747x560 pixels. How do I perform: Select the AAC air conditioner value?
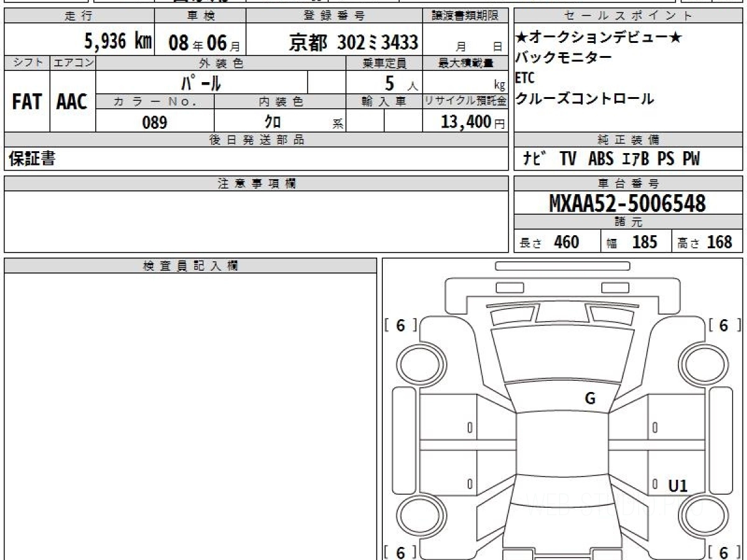point(72,102)
